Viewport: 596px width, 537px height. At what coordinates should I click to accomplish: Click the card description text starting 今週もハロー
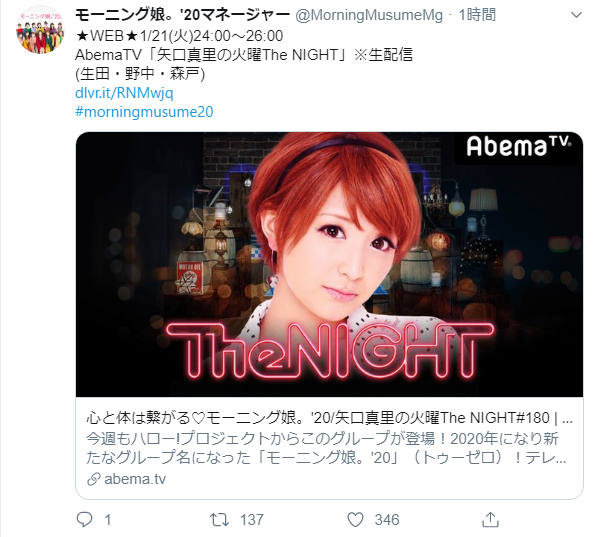326,448
